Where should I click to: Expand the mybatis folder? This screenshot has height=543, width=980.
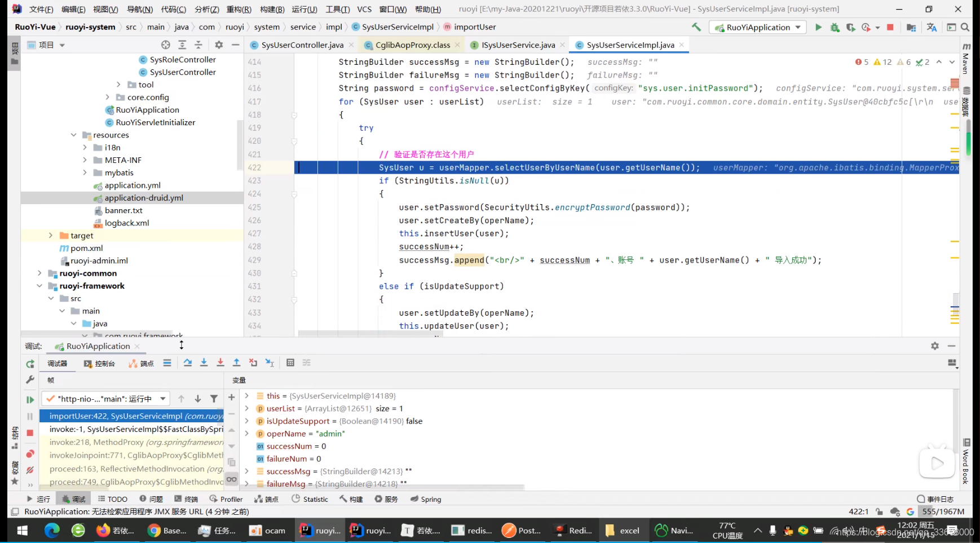(x=85, y=173)
